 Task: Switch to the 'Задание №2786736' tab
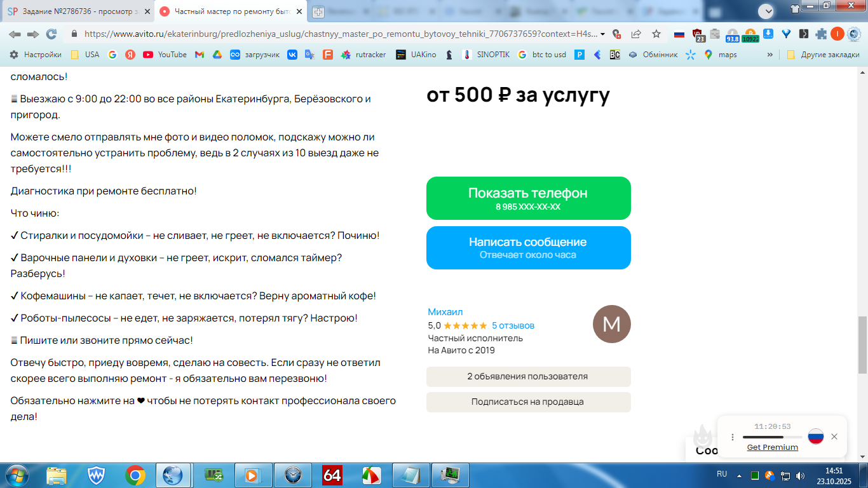pos(79,11)
